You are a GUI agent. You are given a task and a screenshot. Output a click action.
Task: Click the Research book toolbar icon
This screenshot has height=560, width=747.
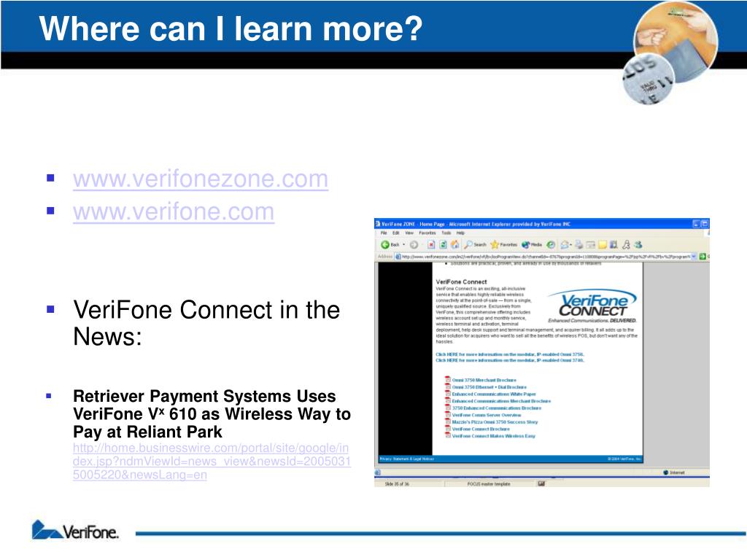(614, 245)
